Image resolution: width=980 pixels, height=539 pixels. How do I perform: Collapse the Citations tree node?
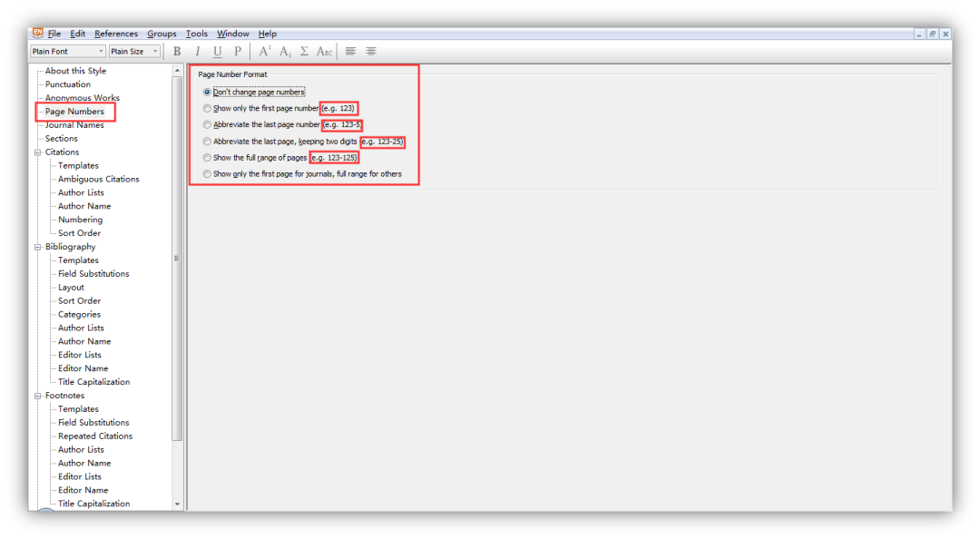point(37,152)
